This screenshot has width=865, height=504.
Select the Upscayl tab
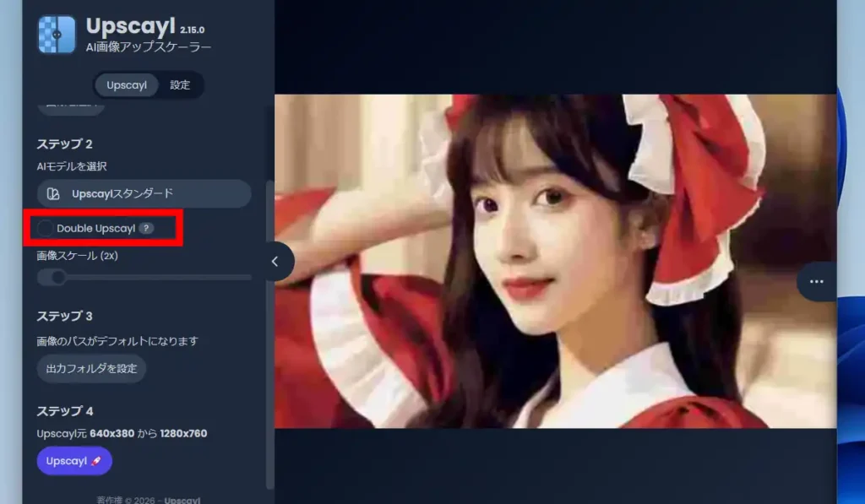click(127, 85)
